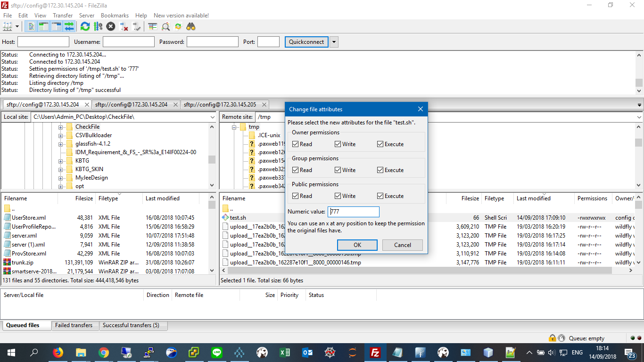Close the Change file attributes dialog
644x362 pixels.
421,109
